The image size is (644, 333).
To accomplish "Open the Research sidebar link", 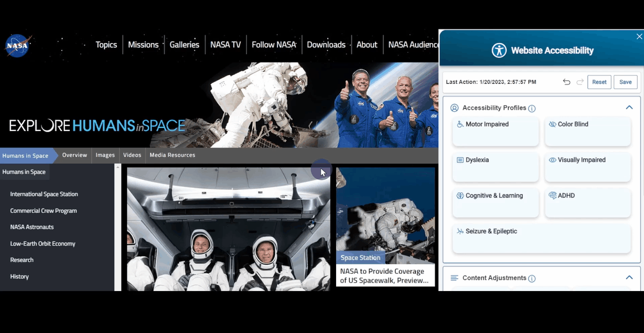I will 22,260.
